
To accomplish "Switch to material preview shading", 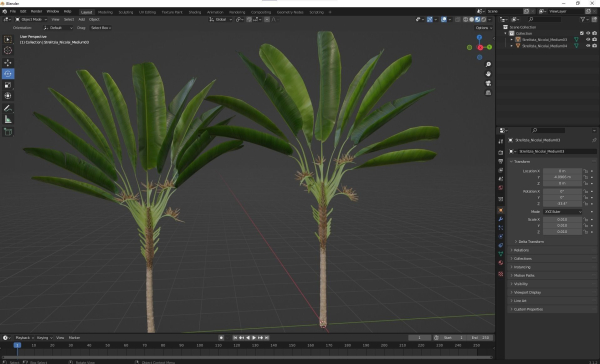I will point(478,20).
